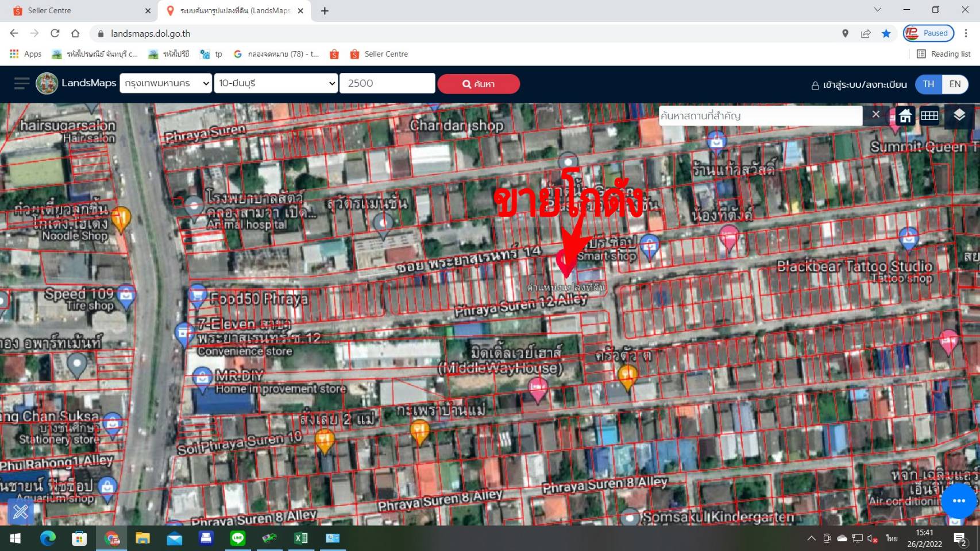The image size is (980, 551).
Task: Click the address bar landsmaps.dol.go.th
Action: pos(151,33)
